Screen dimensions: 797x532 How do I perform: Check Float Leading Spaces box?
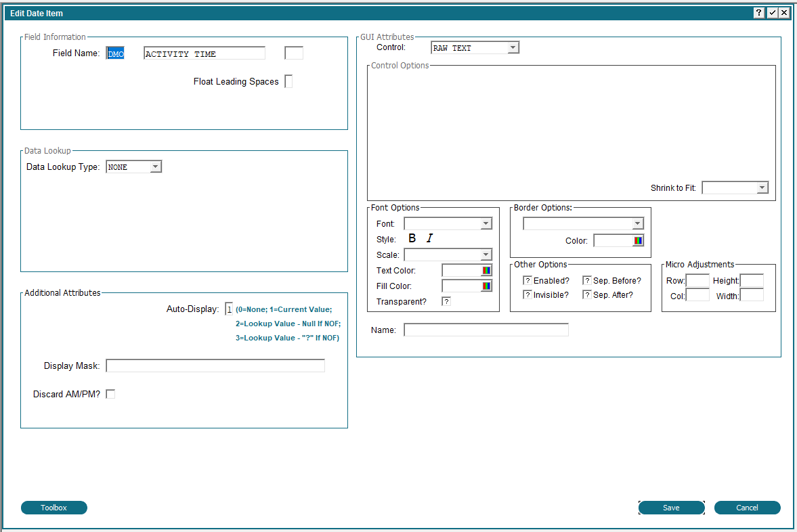click(x=288, y=81)
